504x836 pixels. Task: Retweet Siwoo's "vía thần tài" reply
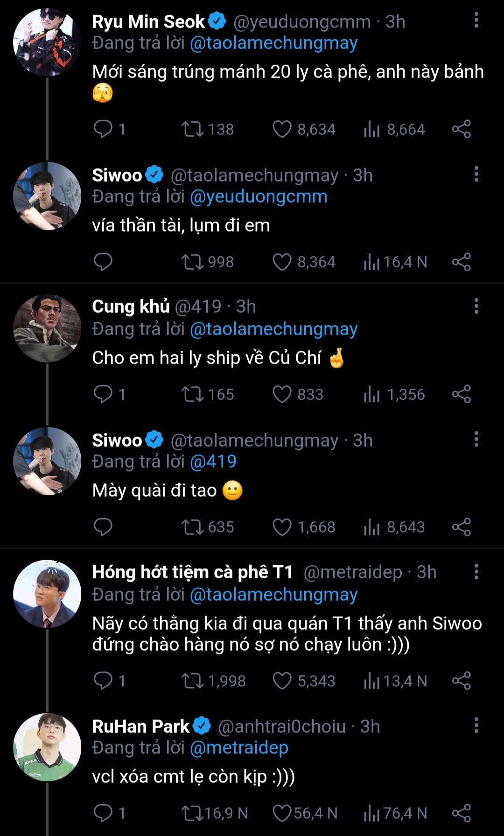(x=192, y=262)
